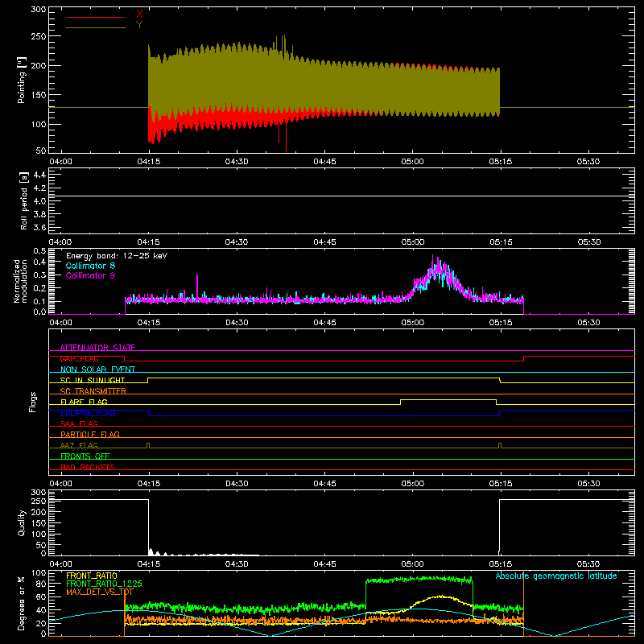Click the 3.6 tick on Roll period axis
This screenshot has height=644, width=644.
[x=39, y=228]
